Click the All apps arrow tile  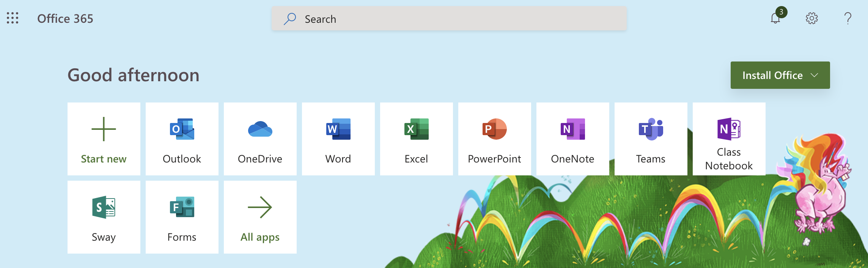tap(260, 217)
